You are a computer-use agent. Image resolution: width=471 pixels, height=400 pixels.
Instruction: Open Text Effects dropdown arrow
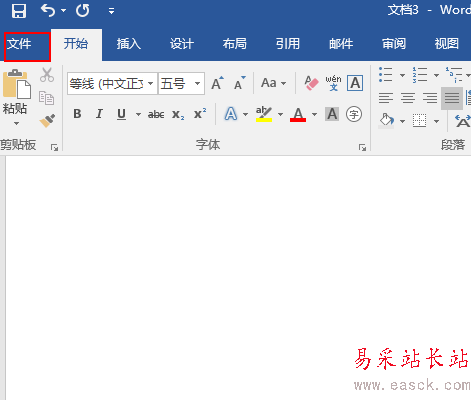246,114
